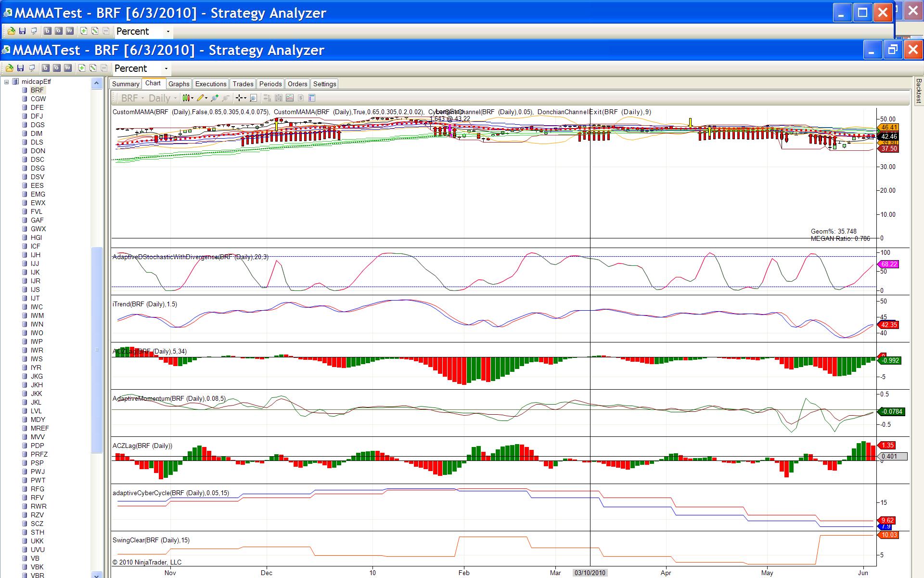Click the pencil edit icon beside add
This screenshot has height=578, width=924.
point(93,68)
